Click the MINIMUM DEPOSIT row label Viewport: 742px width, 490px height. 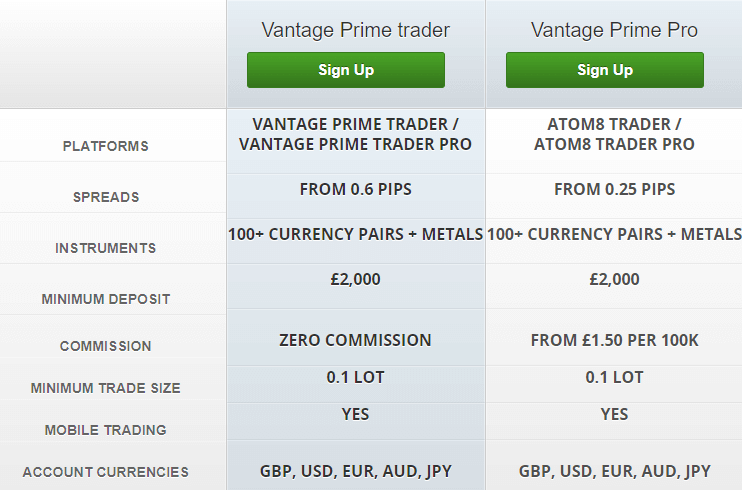click(x=105, y=299)
